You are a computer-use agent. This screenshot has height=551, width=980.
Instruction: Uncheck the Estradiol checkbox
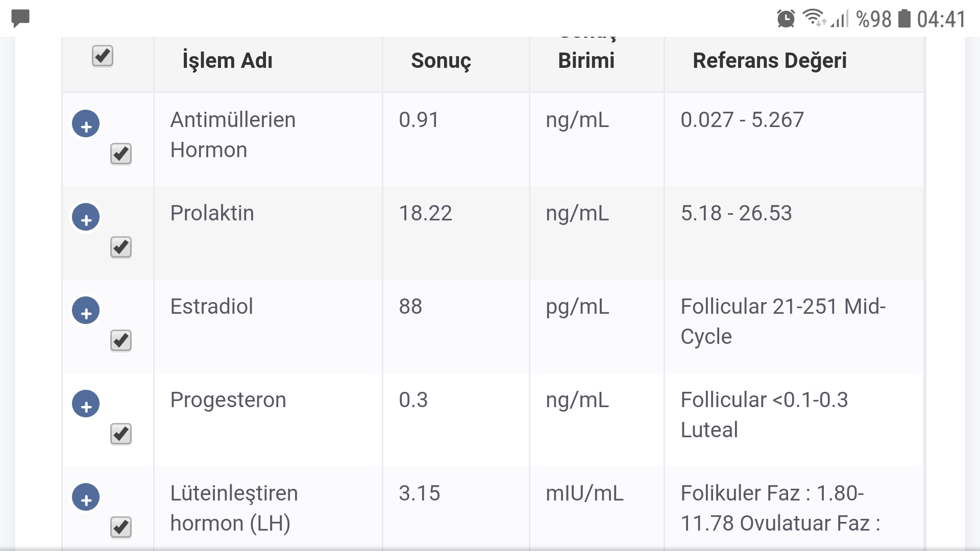pos(120,340)
